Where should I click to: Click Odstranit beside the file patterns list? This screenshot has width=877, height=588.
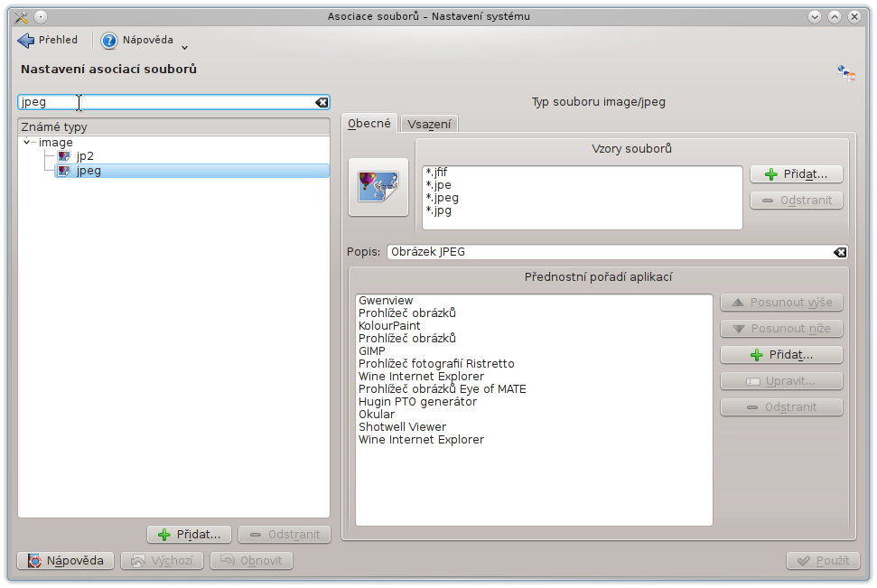click(x=797, y=201)
